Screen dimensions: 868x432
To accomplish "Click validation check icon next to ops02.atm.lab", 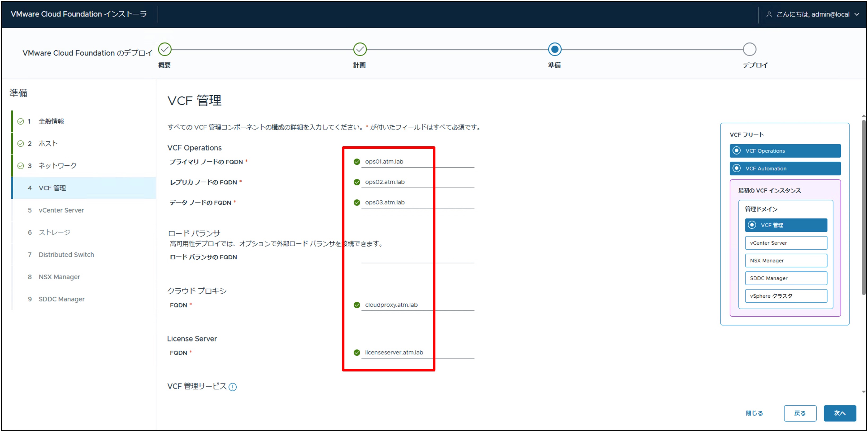I will coord(357,182).
